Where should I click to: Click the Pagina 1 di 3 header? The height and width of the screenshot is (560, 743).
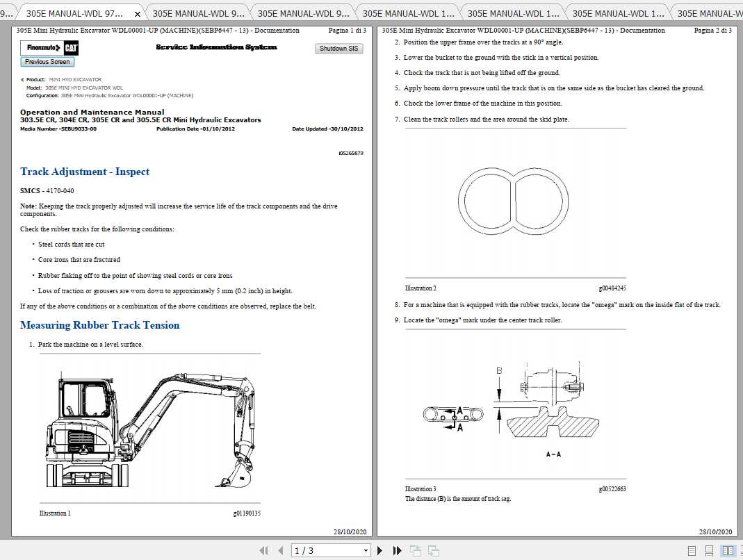coord(348,31)
